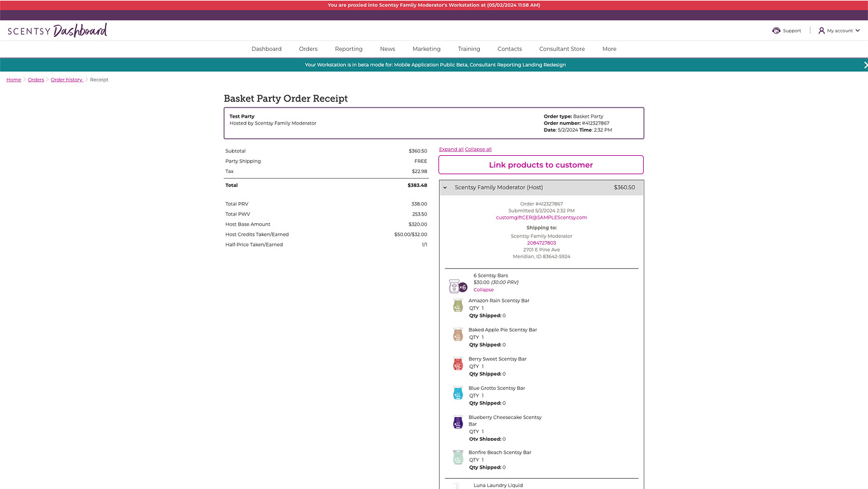Click the Order number #412327867 in header box
The image size is (868, 489).
tap(595, 123)
